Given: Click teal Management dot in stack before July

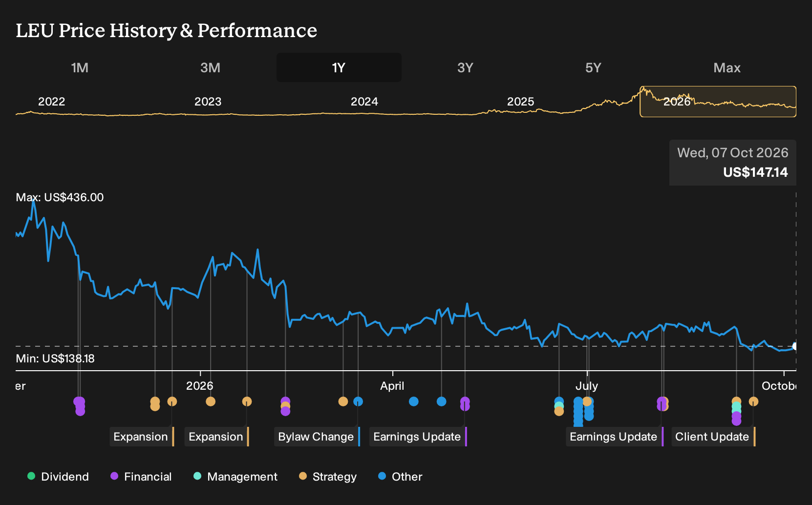Looking at the screenshot, I should 559,406.
